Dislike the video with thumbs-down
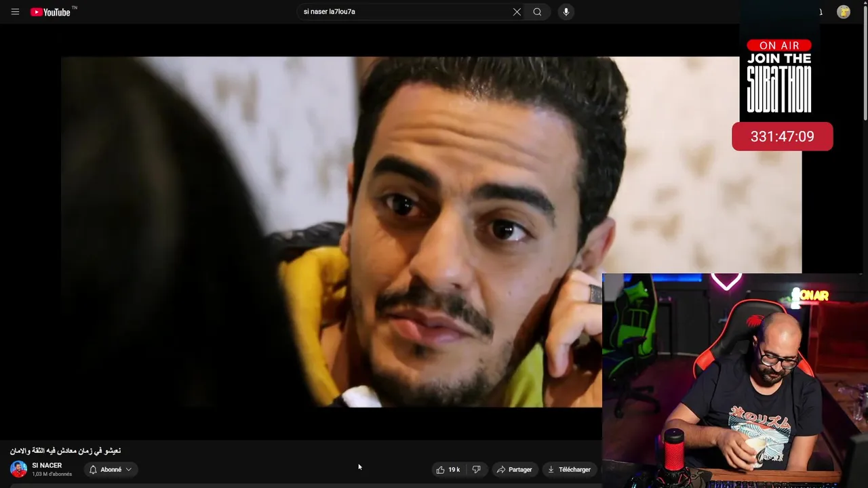This screenshot has width=868, height=488. point(476,469)
